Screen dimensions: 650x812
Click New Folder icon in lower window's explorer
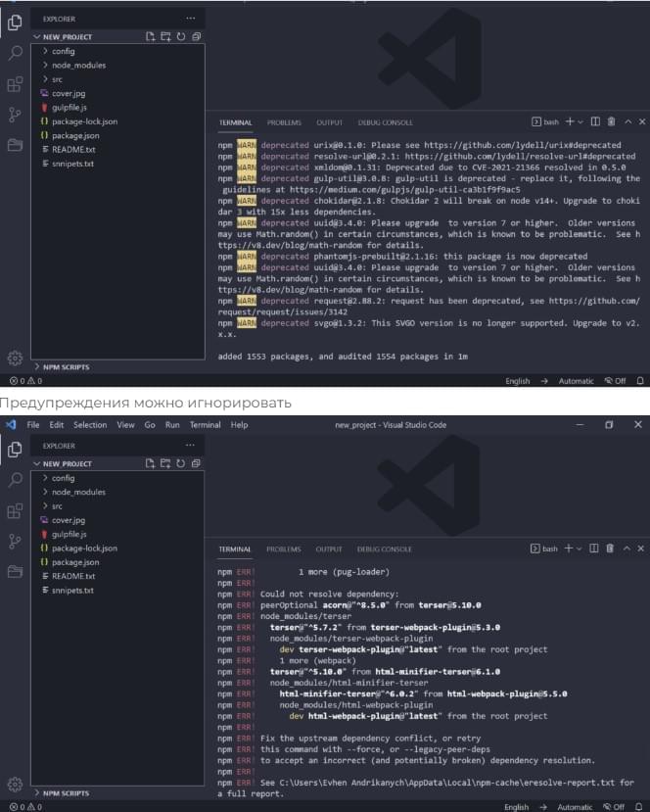coord(165,463)
